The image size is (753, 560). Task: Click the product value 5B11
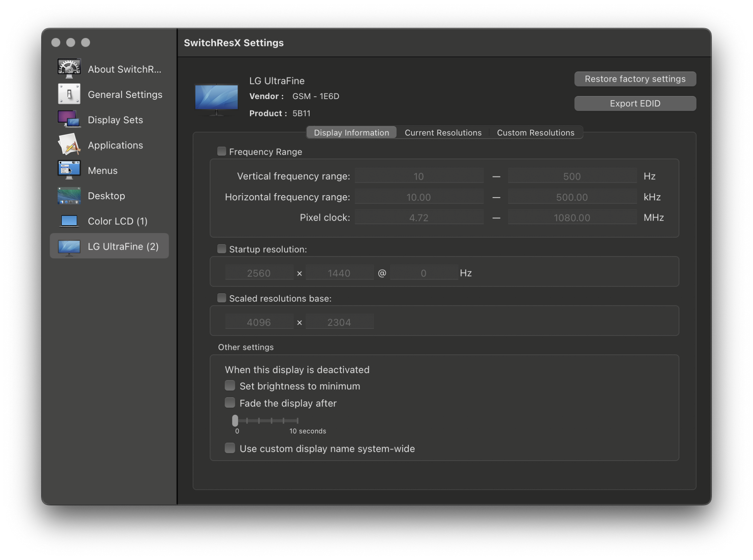coord(301,113)
